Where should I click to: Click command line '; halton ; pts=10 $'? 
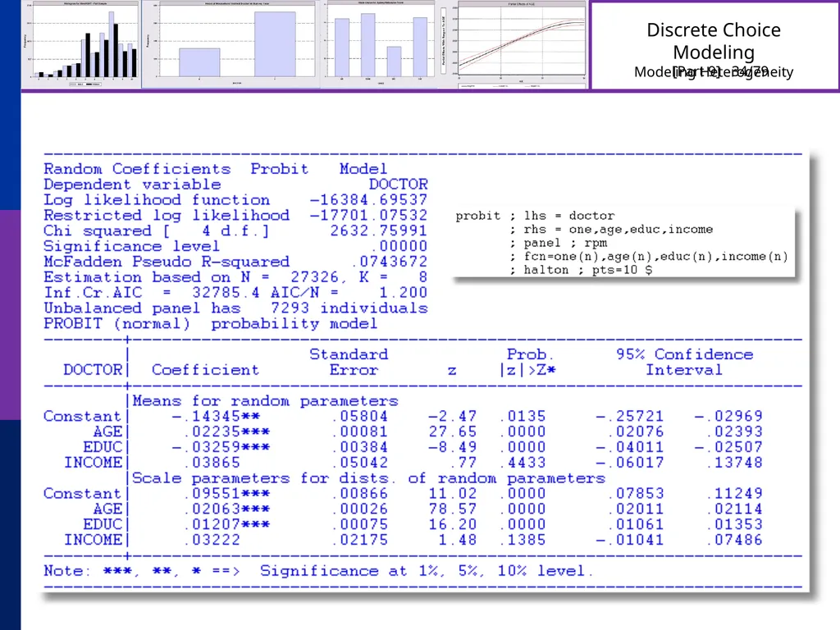click(581, 269)
